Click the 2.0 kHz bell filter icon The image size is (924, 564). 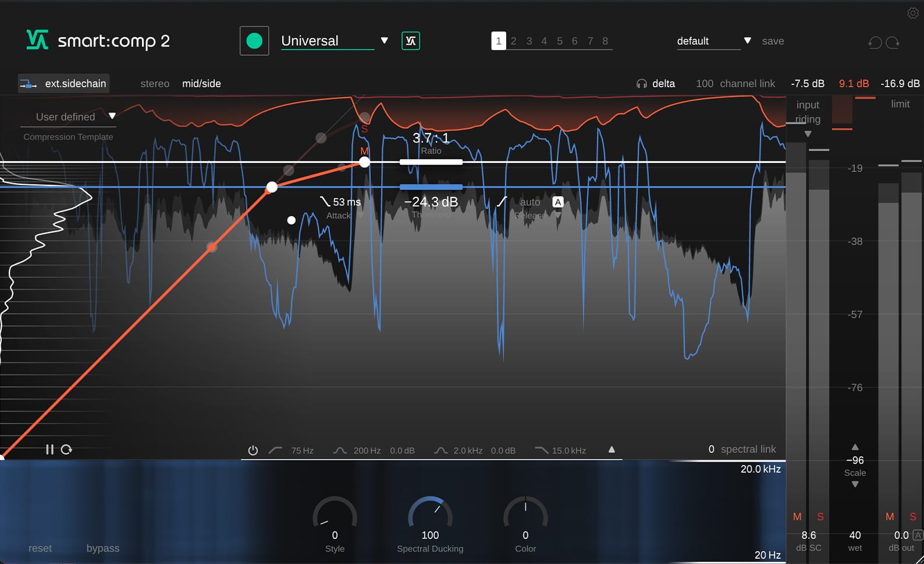point(440,451)
